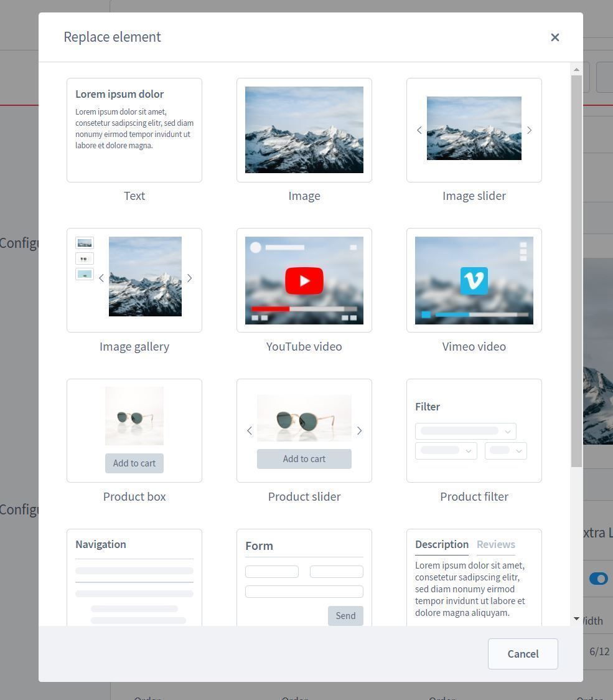Click right arrow in Product slider preview
This screenshot has width=613, height=700.
click(x=359, y=430)
